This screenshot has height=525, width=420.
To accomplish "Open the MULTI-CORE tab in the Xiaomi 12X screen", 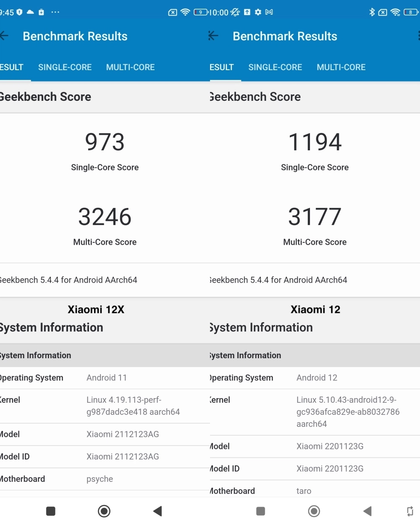I will pos(130,67).
